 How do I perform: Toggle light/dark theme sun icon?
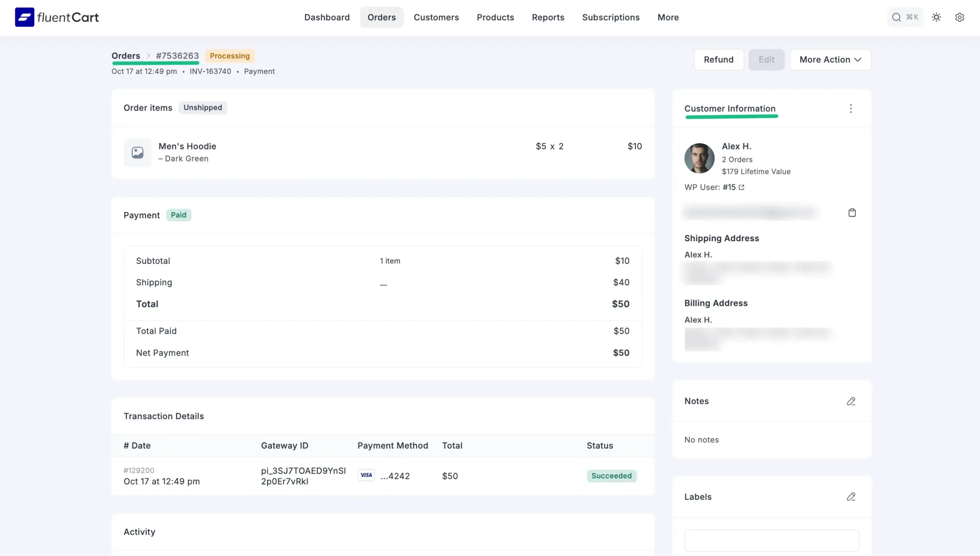pyautogui.click(x=936, y=17)
